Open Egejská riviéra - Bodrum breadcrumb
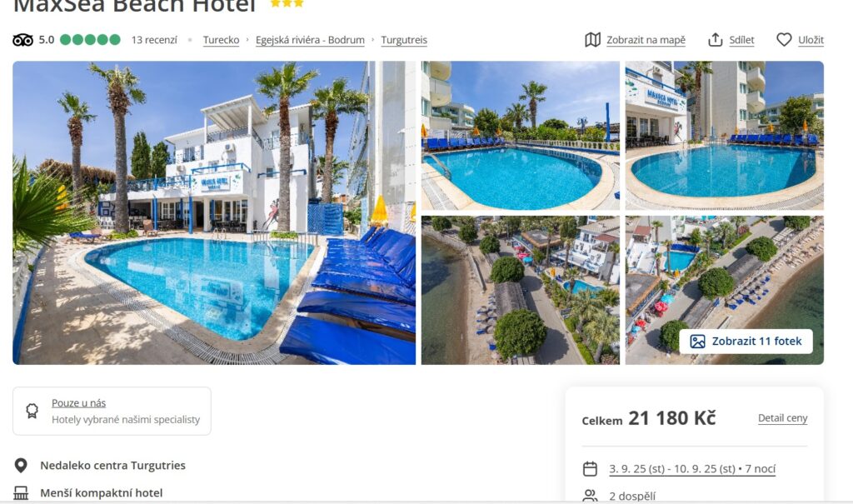 [x=310, y=40]
